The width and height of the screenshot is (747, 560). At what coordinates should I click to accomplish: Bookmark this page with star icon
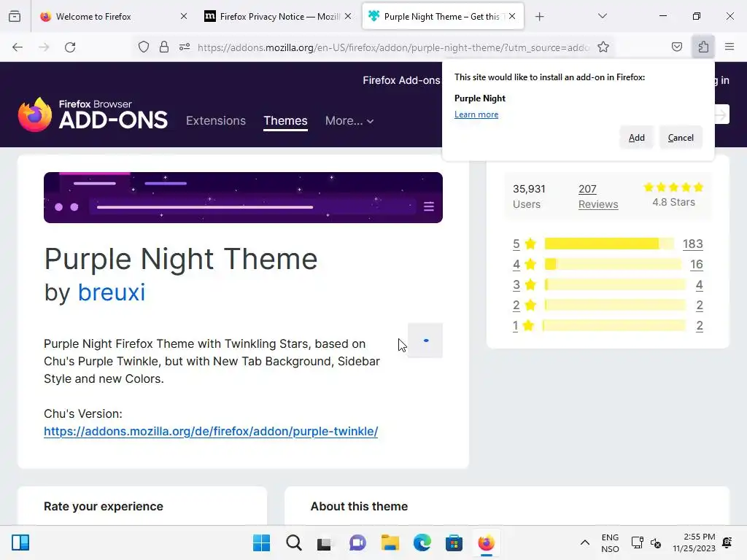pyautogui.click(x=603, y=47)
